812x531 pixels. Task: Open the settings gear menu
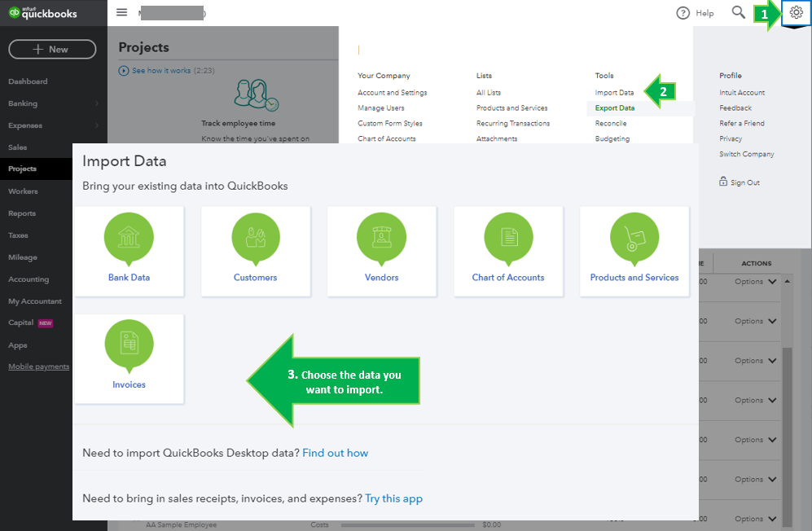point(796,12)
